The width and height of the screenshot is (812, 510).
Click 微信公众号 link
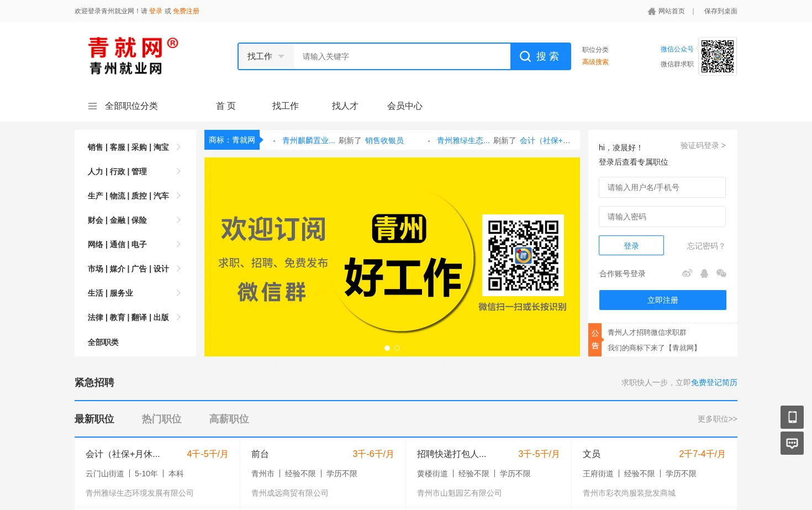[677, 49]
